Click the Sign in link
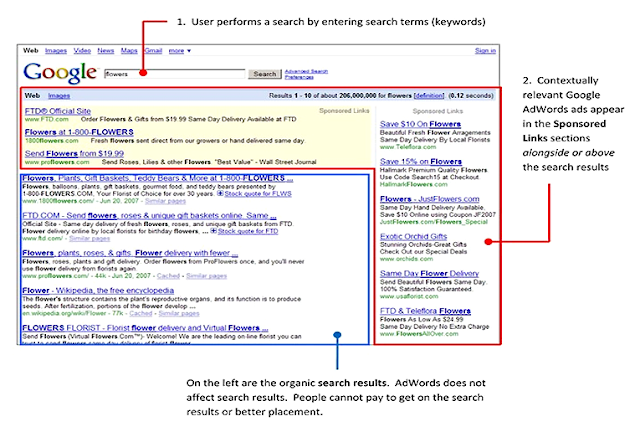This screenshot has height=432, width=640. click(x=485, y=51)
